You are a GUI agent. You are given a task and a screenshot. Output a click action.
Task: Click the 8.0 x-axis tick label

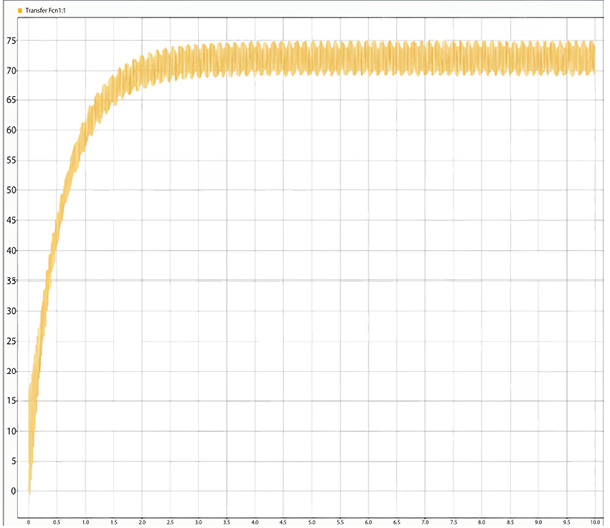[482, 522]
